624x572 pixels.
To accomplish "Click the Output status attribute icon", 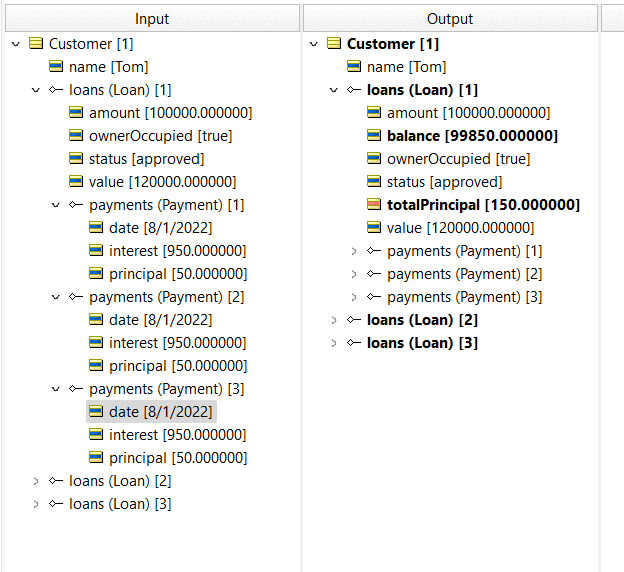I will (x=375, y=182).
